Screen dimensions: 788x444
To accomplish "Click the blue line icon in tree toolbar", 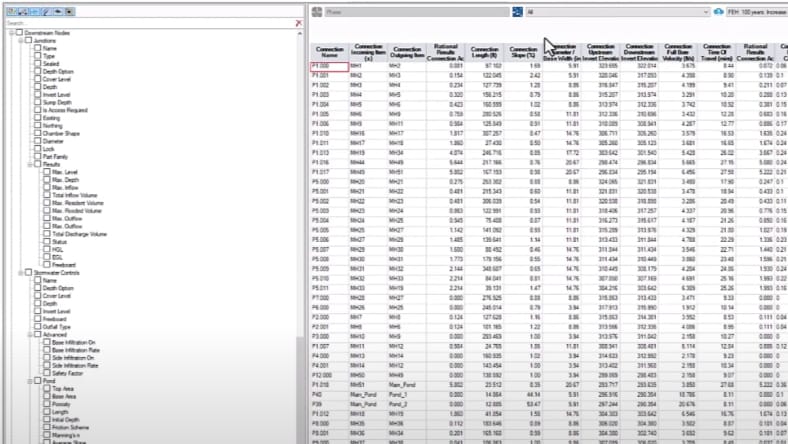I will tap(35, 11).
